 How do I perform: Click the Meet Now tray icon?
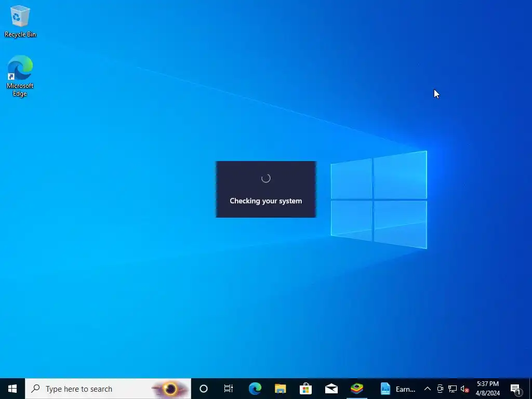point(440,389)
